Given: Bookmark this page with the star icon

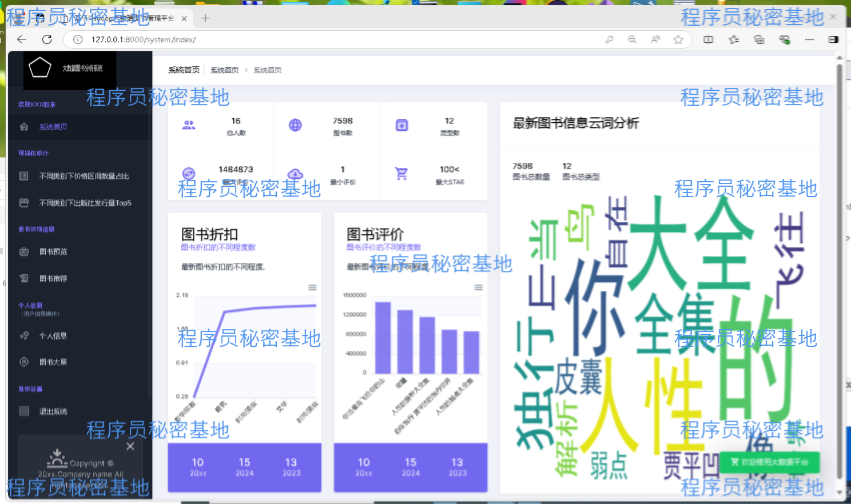Looking at the screenshot, I should (678, 39).
